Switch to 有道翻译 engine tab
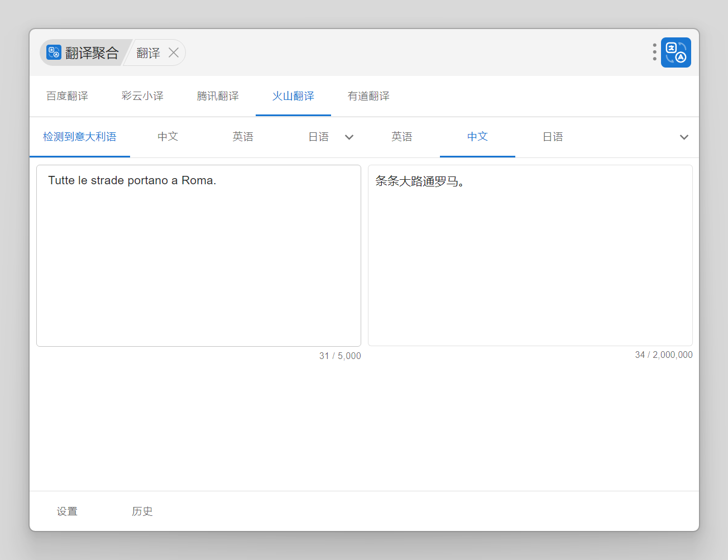Screen dimensions: 728x560 coord(368,96)
